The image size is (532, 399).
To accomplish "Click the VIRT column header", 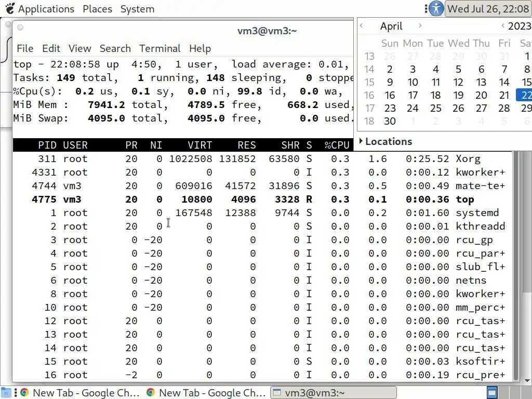I will (x=200, y=145).
